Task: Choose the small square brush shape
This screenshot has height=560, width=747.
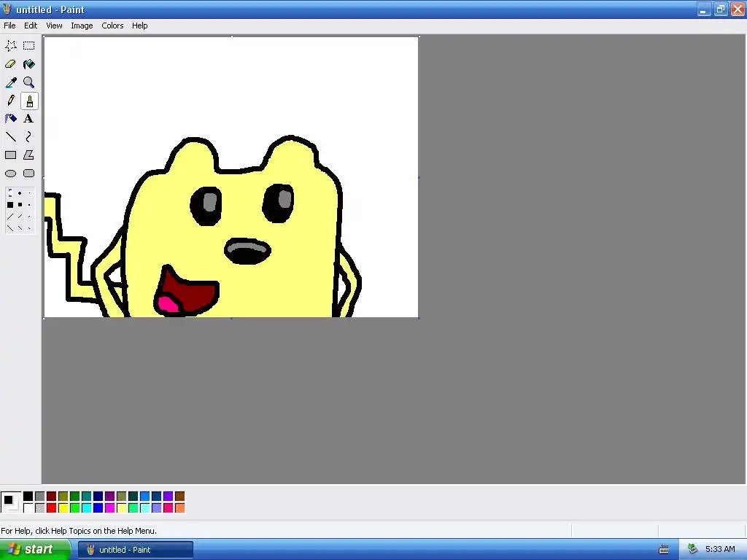Action: (29, 205)
